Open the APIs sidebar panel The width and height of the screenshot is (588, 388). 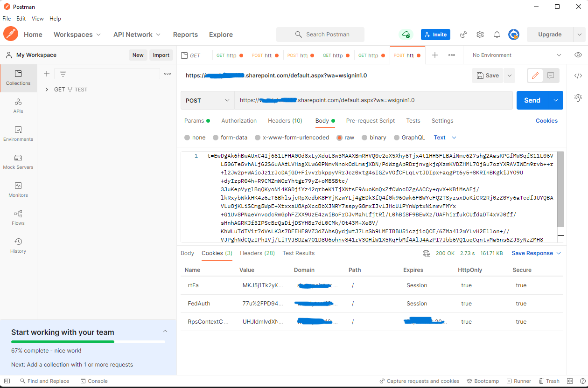click(x=18, y=106)
